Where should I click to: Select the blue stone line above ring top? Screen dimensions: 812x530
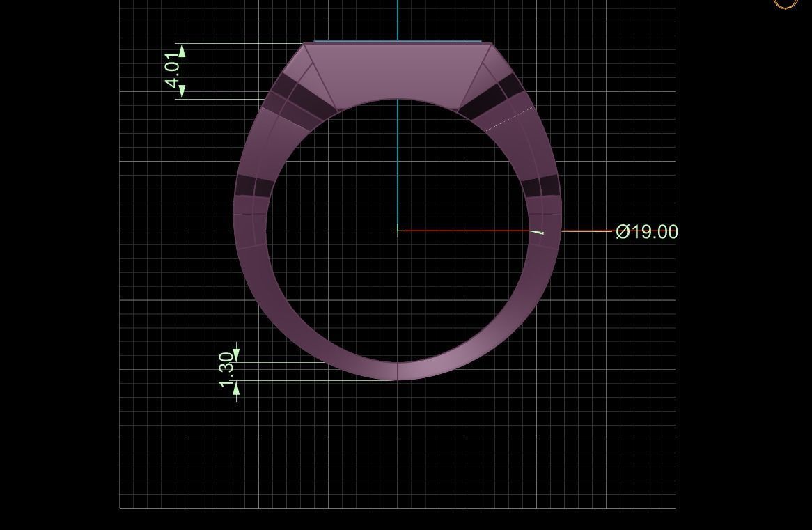[397, 41]
